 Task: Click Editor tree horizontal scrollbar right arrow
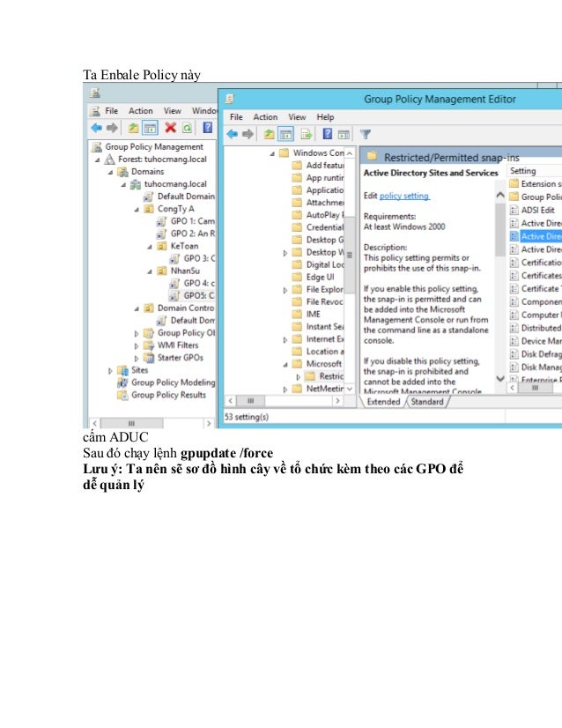pos(338,401)
